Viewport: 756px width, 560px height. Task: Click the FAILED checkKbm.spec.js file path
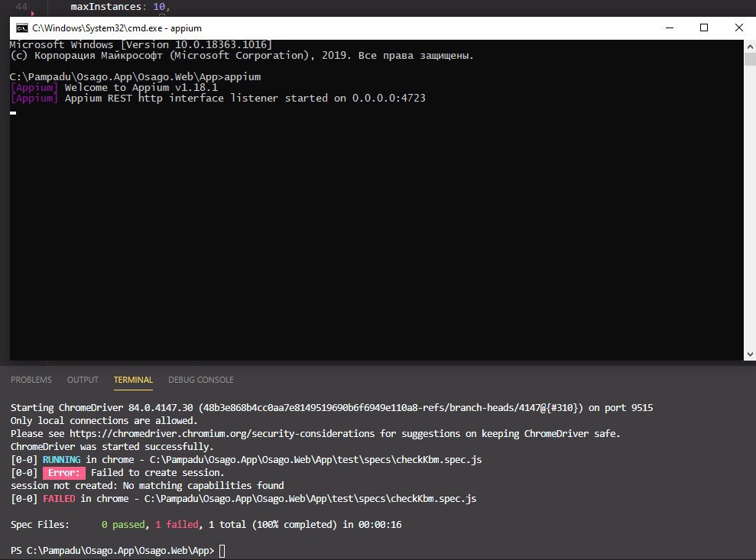(x=310, y=499)
